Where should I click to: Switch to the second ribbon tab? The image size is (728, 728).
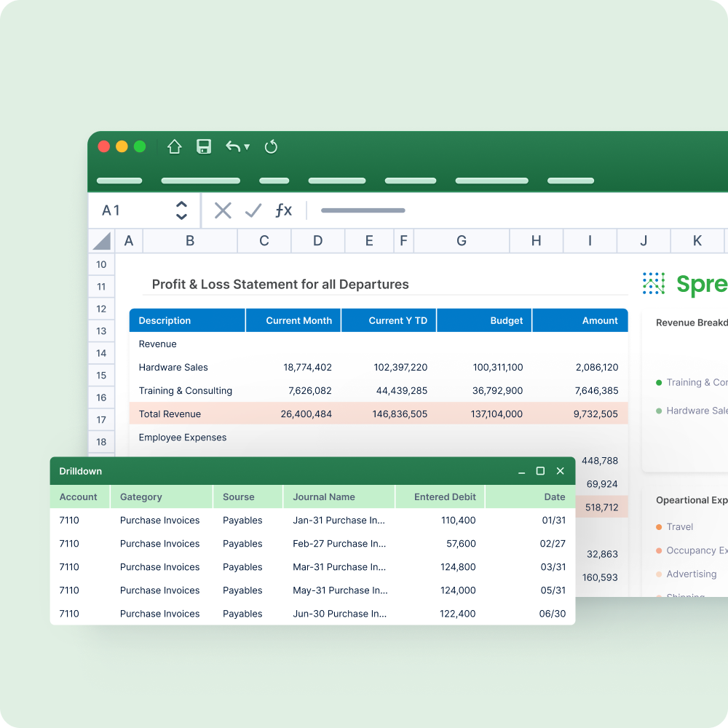tap(200, 181)
